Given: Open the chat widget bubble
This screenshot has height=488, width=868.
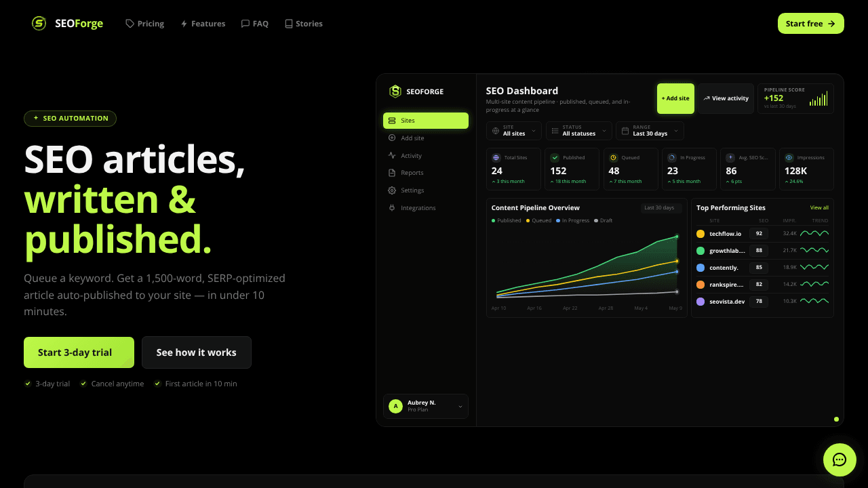Looking at the screenshot, I should coord(840,460).
